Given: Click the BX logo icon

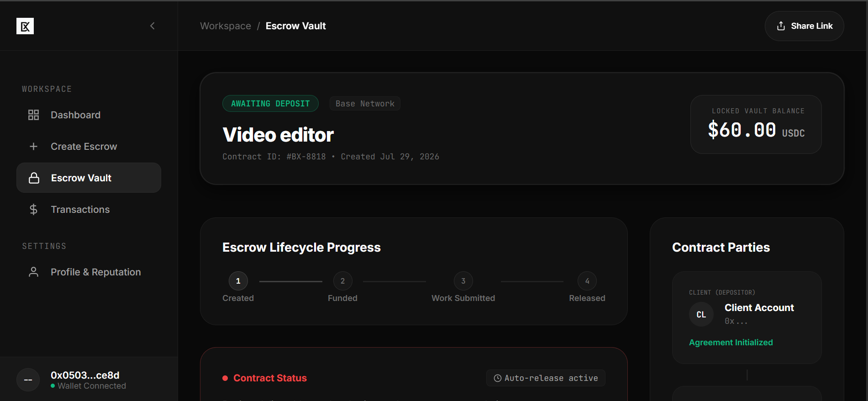Looking at the screenshot, I should click(25, 26).
